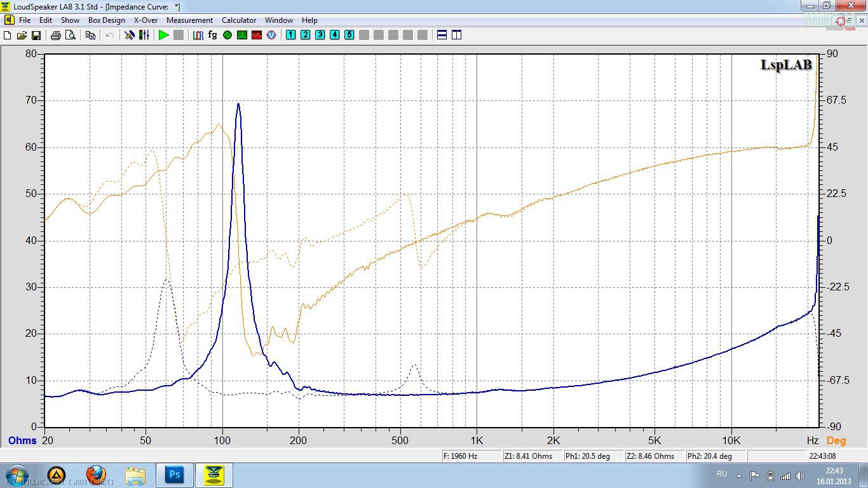
Task: Open a file using the folder toolbar icon
Action: pyautogui.click(x=22, y=35)
